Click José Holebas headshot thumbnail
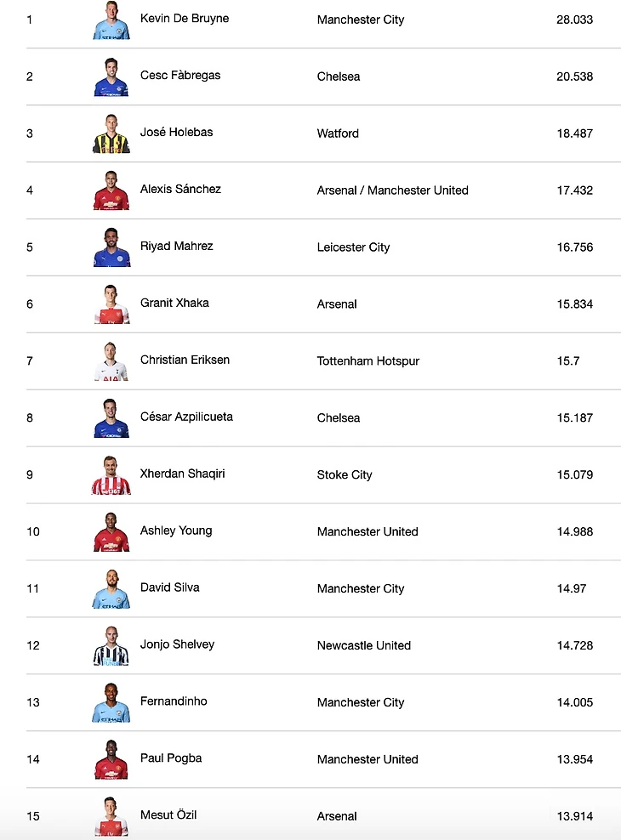621x840 pixels. coord(111,134)
